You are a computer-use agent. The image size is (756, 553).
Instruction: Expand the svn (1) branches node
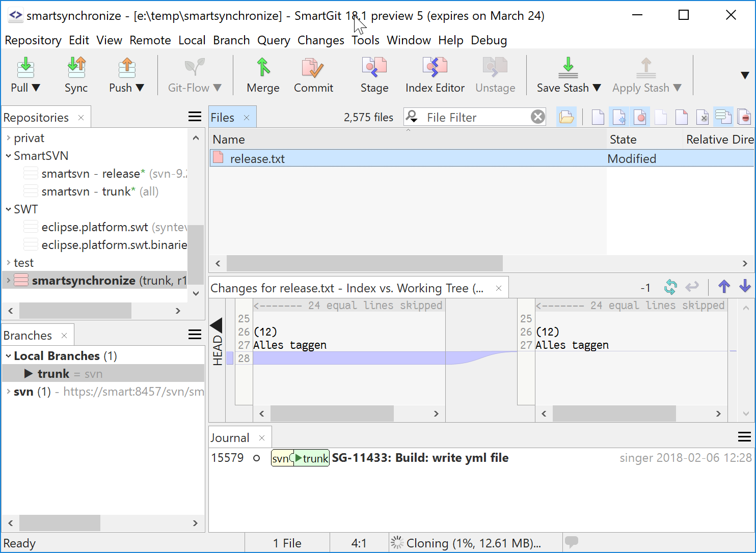click(8, 392)
